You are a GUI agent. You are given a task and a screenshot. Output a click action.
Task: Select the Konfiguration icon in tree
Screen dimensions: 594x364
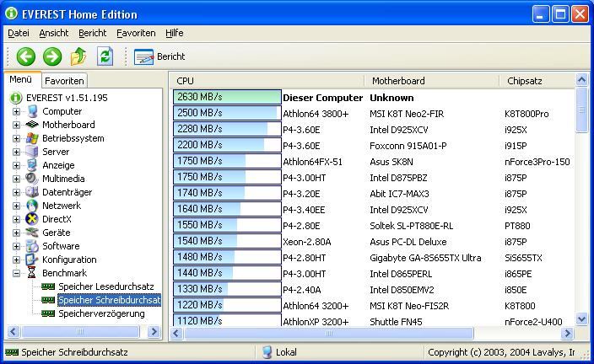[32, 260]
